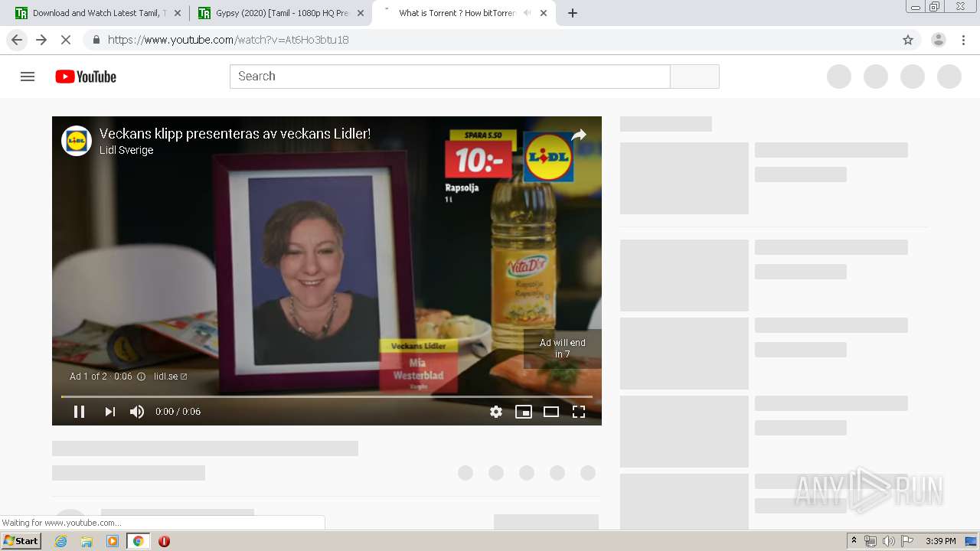Viewport: 980px width, 551px height.
Task: Switch to 'Download and Watch Latest Tamil' tab
Action: click(x=98, y=13)
